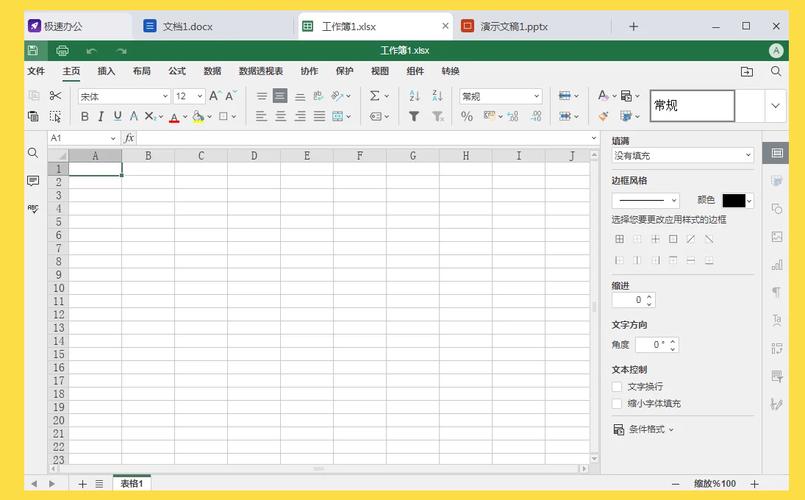Open the A1 name box dropdown

(113, 138)
